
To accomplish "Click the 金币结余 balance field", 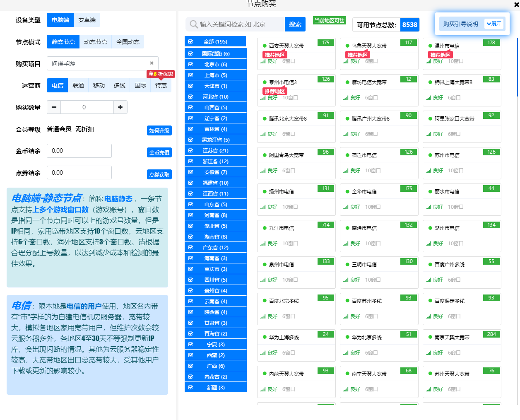I will [79, 151].
